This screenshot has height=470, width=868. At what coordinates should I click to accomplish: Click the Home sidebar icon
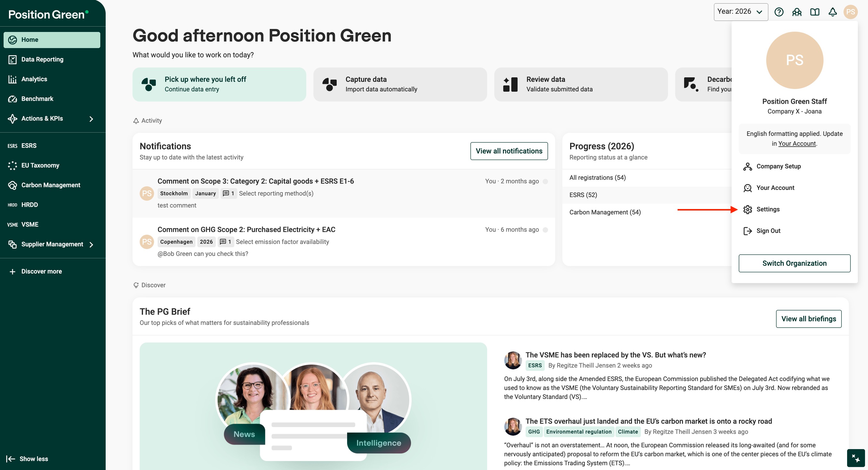point(13,40)
